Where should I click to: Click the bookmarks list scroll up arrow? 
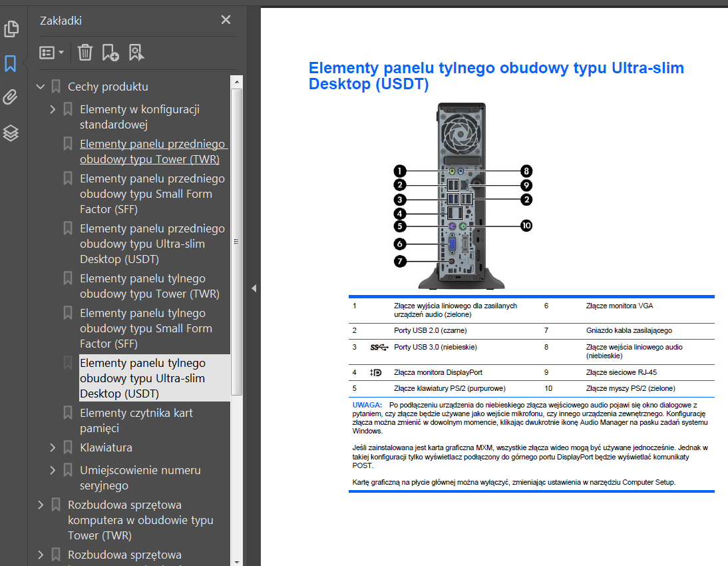click(237, 82)
